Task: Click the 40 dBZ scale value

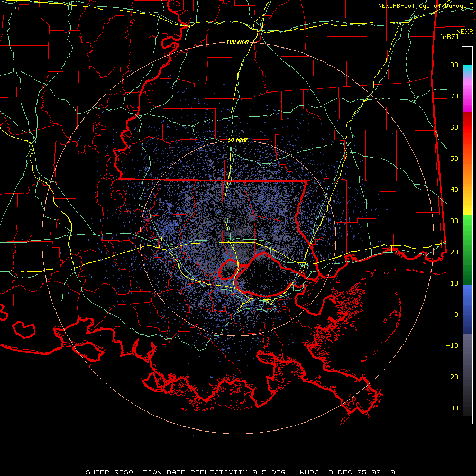Action: pos(454,190)
